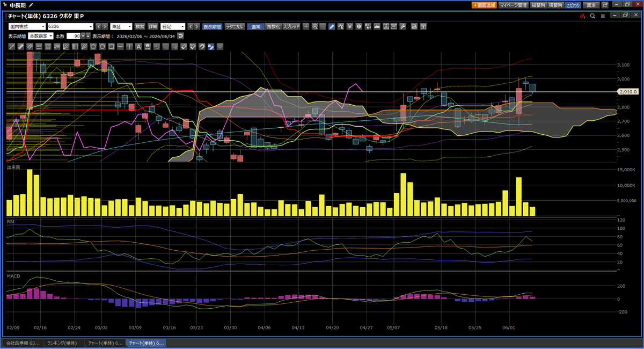Choose the vertical line tool
Image resolution: width=644 pixels, height=349 pixels.
click(x=129, y=47)
